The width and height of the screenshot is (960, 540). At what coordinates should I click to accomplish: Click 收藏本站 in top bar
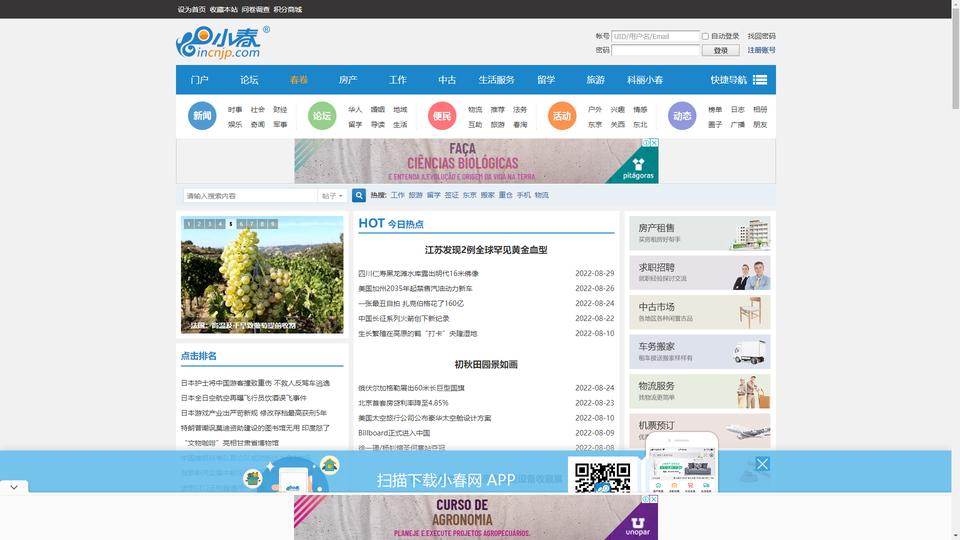(x=223, y=9)
